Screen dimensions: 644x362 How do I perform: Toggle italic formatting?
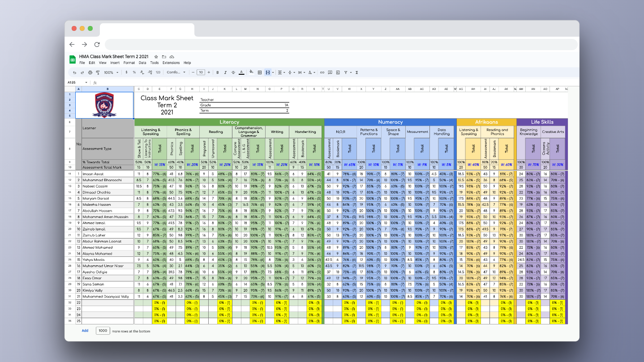tap(225, 72)
